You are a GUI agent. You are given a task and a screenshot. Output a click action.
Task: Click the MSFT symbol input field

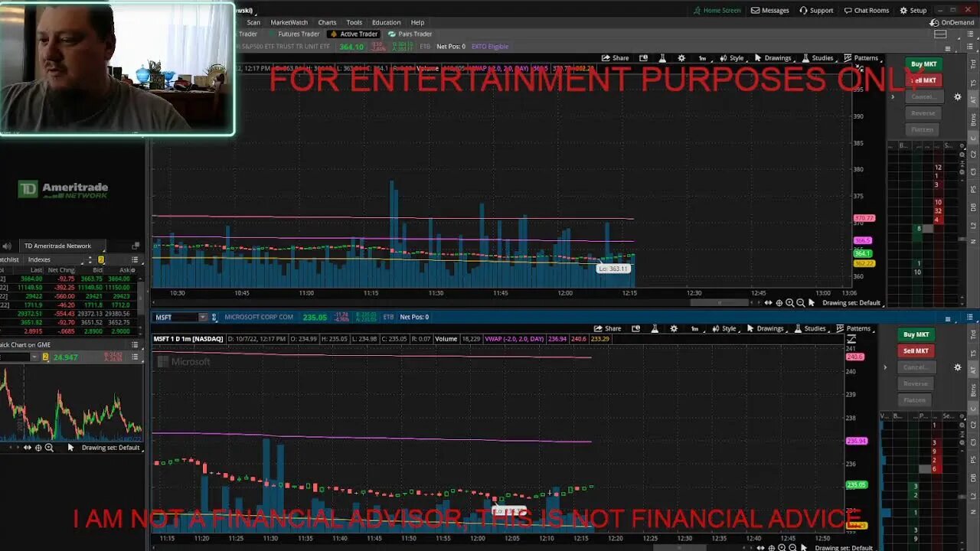(x=175, y=318)
